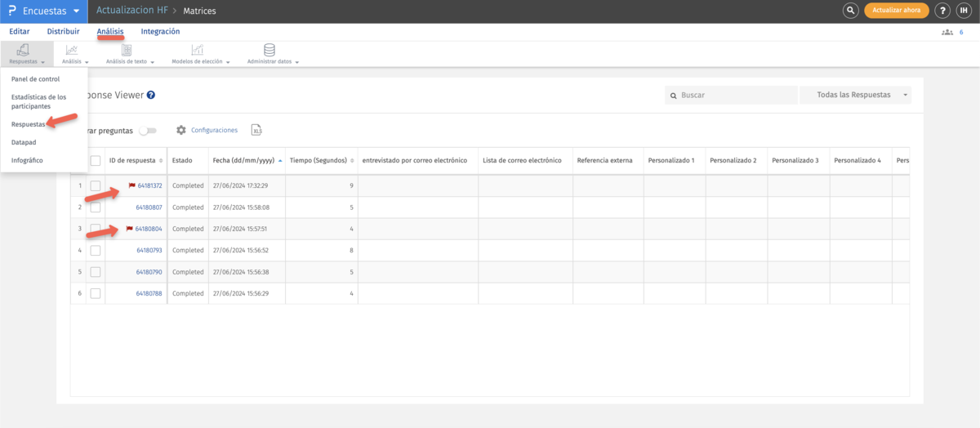980x428 pixels.
Task: Click the respondents people icon
Action: (947, 32)
